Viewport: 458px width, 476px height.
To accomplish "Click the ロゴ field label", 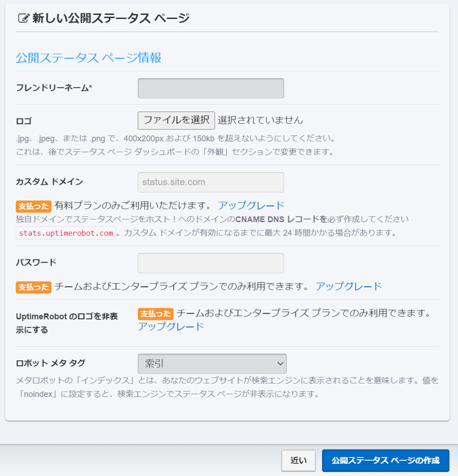I will tap(24, 121).
